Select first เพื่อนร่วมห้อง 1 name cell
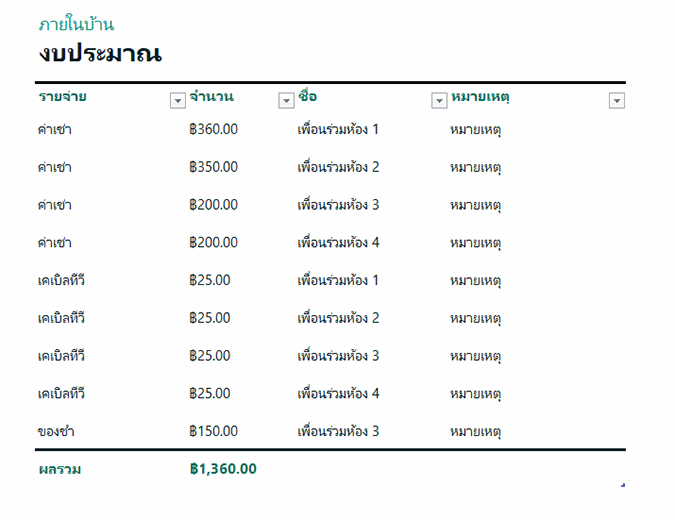675x520 pixels. coord(338,129)
